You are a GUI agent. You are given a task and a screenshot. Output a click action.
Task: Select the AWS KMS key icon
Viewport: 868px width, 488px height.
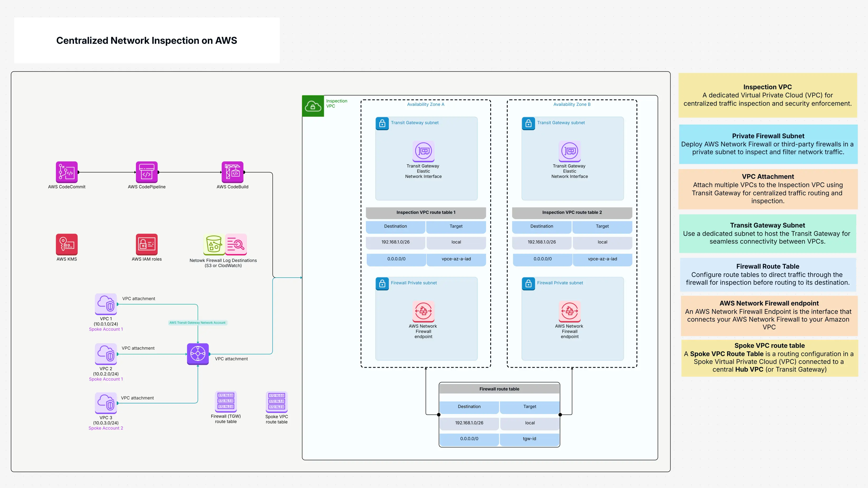(x=67, y=245)
